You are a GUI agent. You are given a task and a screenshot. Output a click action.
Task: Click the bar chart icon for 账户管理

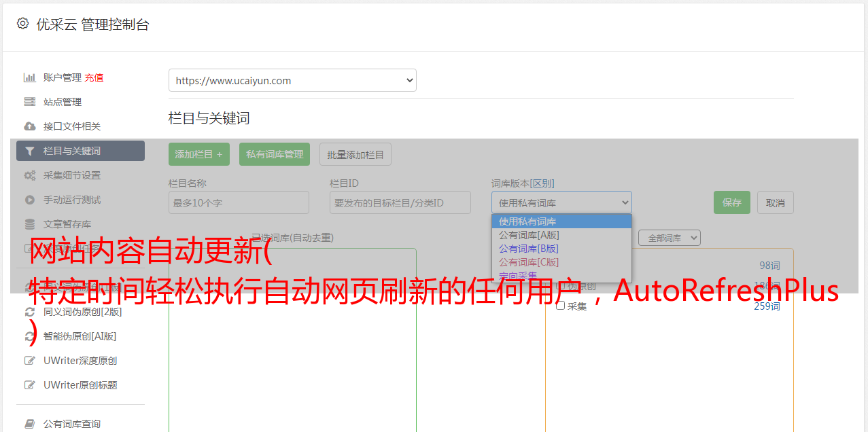30,77
